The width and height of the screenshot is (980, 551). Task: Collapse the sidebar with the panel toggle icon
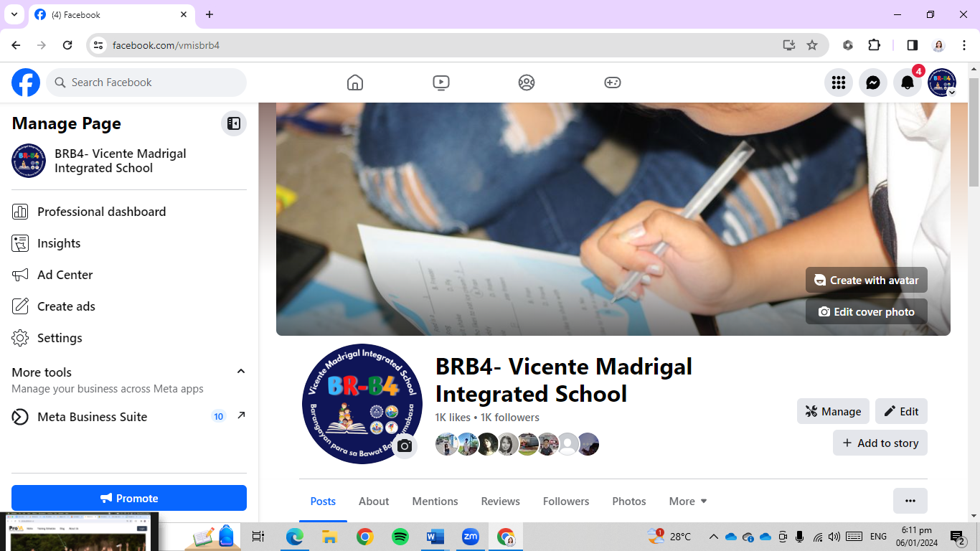(233, 123)
